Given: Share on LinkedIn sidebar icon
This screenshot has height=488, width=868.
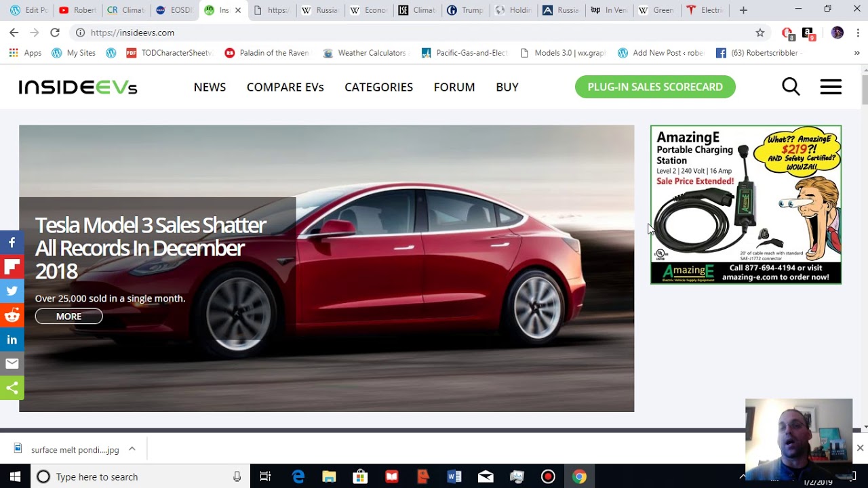Looking at the screenshot, I should point(12,340).
